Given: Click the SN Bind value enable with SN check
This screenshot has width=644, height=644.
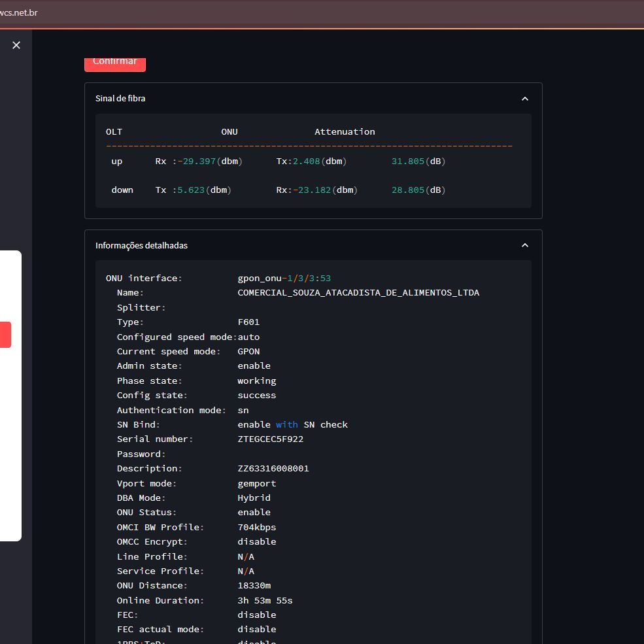Looking at the screenshot, I should click(292, 424).
